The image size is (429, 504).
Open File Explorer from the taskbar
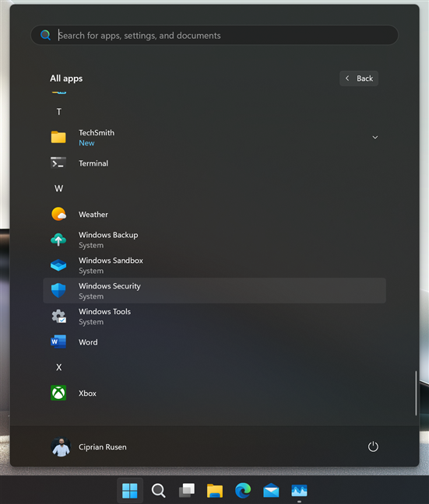pyautogui.click(x=215, y=491)
